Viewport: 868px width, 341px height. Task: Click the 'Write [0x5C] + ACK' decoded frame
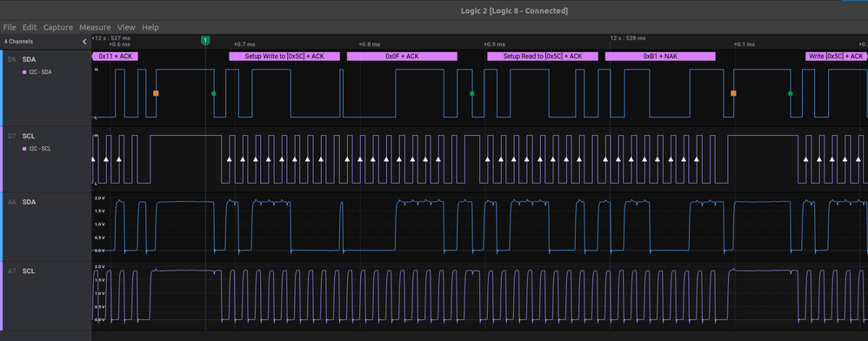coord(837,57)
